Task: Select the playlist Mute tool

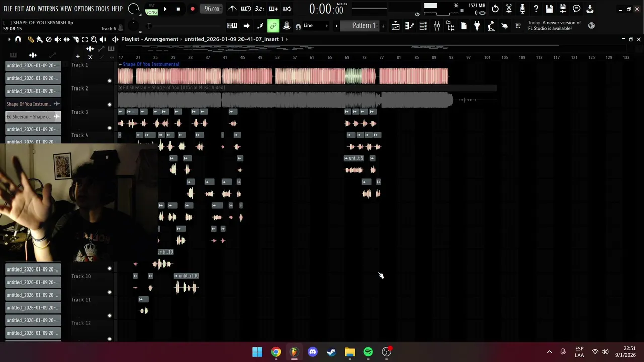Action: tap(58, 39)
